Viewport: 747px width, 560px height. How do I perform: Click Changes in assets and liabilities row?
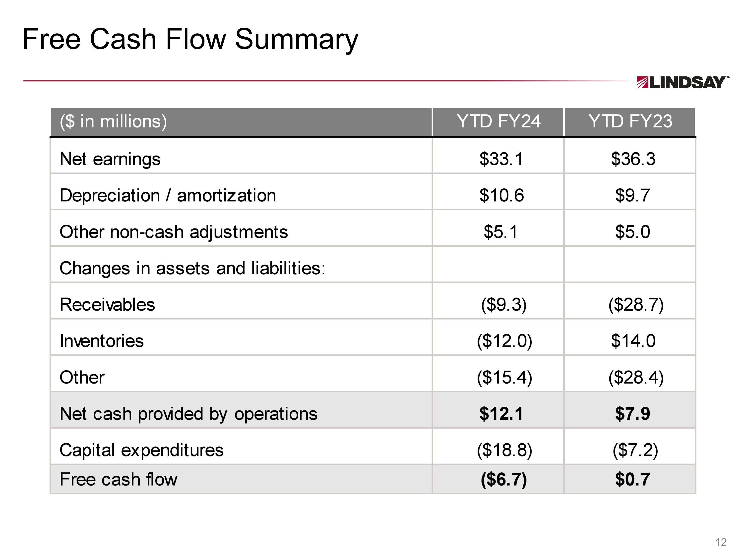[192, 268]
